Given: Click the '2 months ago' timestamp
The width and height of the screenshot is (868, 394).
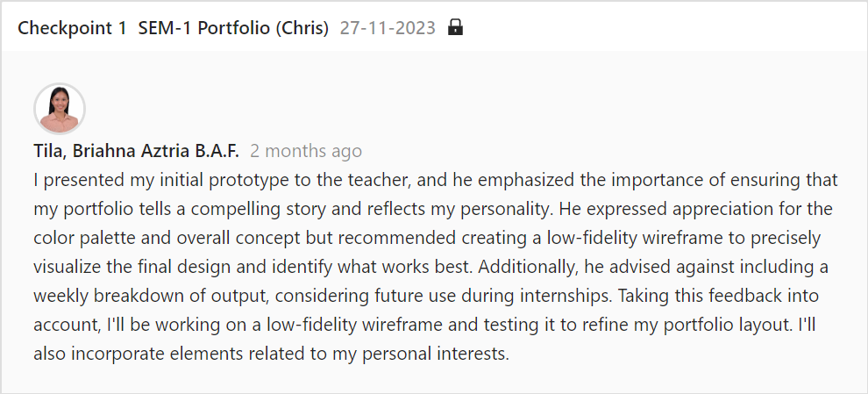Looking at the screenshot, I should coord(306,151).
